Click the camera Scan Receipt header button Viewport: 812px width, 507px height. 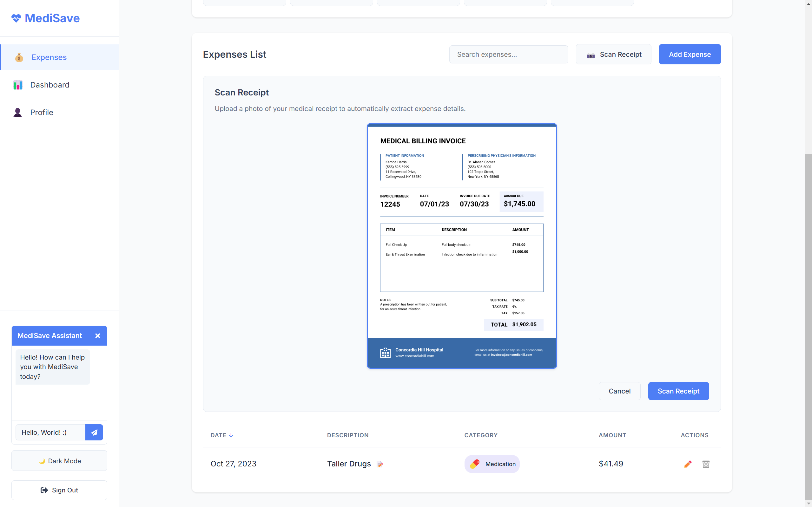coord(613,54)
